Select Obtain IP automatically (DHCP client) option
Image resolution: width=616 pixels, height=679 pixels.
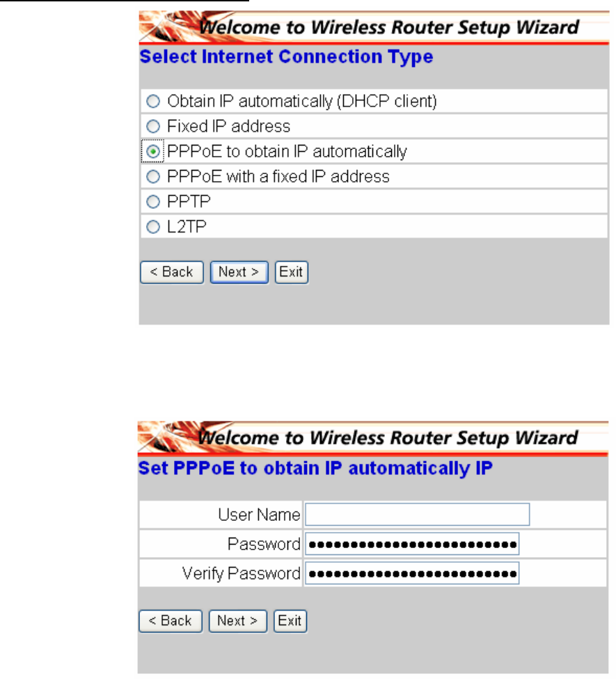pyautogui.click(x=153, y=102)
